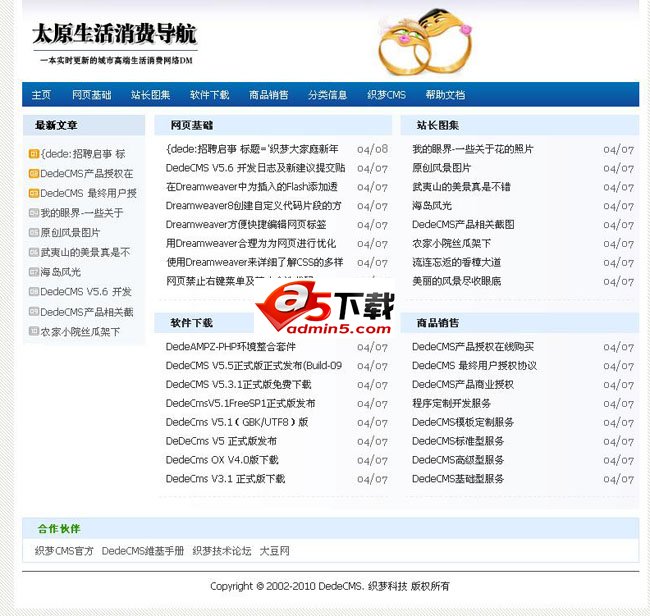Click the 织梦科技 footer link
The height and width of the screenshot is (616, 650).
click(387, 586)
